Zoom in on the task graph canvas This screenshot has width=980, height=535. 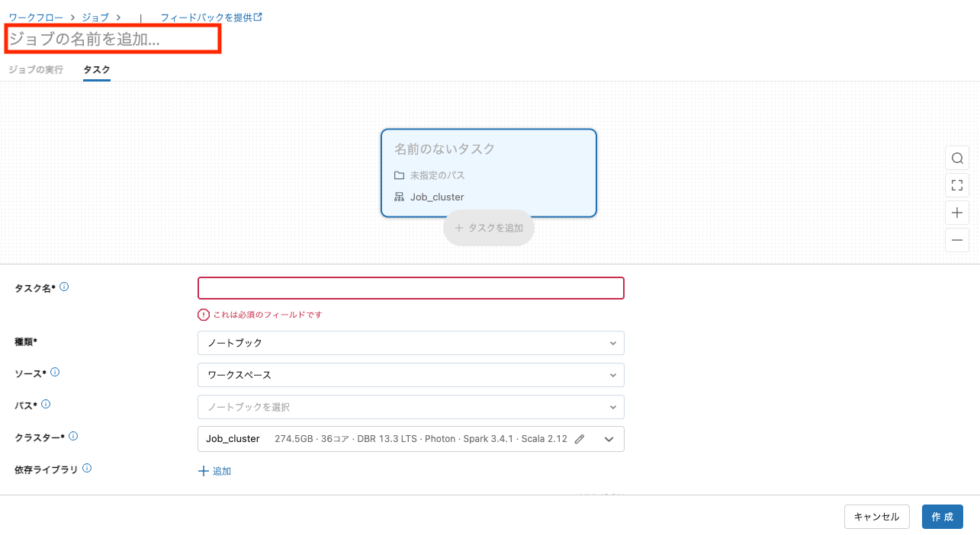click(957, 213)
